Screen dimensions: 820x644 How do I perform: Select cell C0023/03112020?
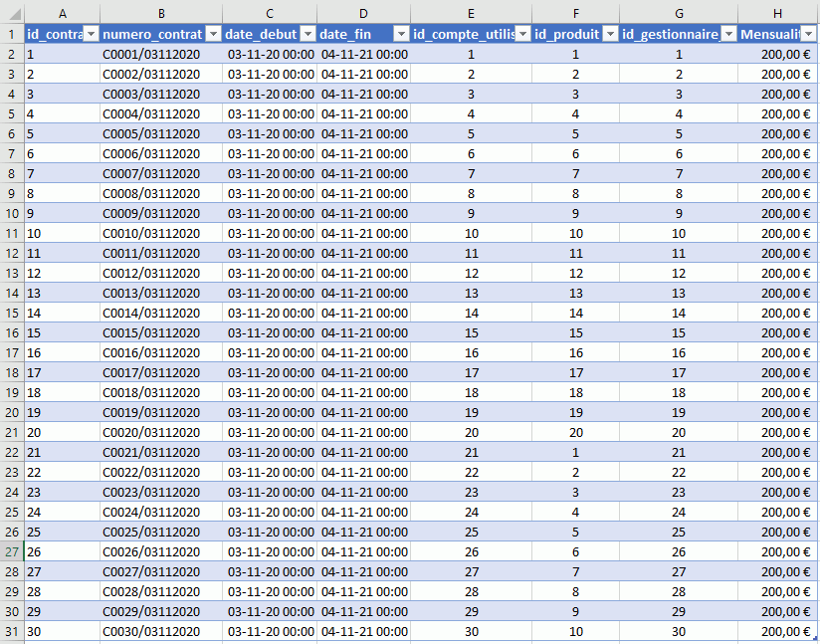coord(161,493)
